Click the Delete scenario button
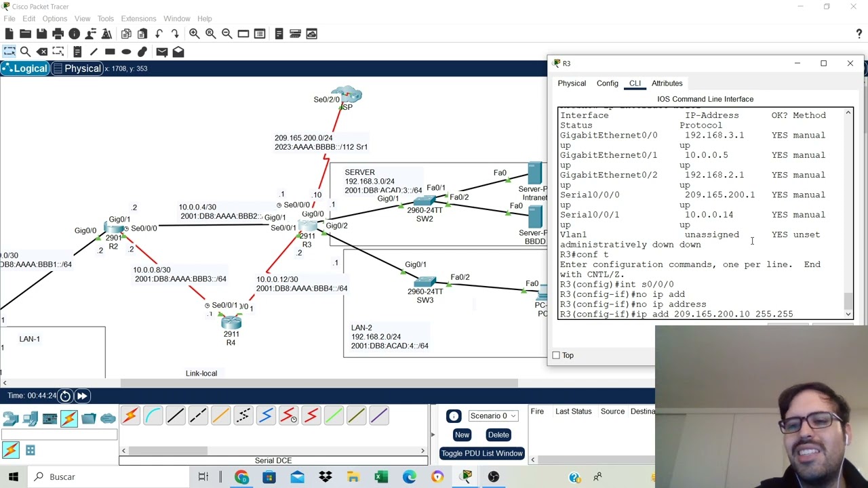Image resolution: width=868 pixels, height=488 pixels. [x=498, y=435]
